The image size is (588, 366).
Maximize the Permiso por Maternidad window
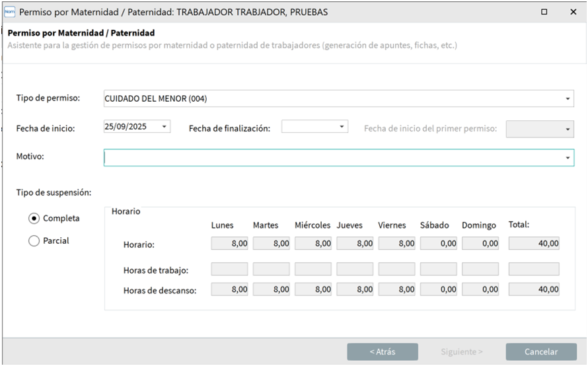point(544,12)
